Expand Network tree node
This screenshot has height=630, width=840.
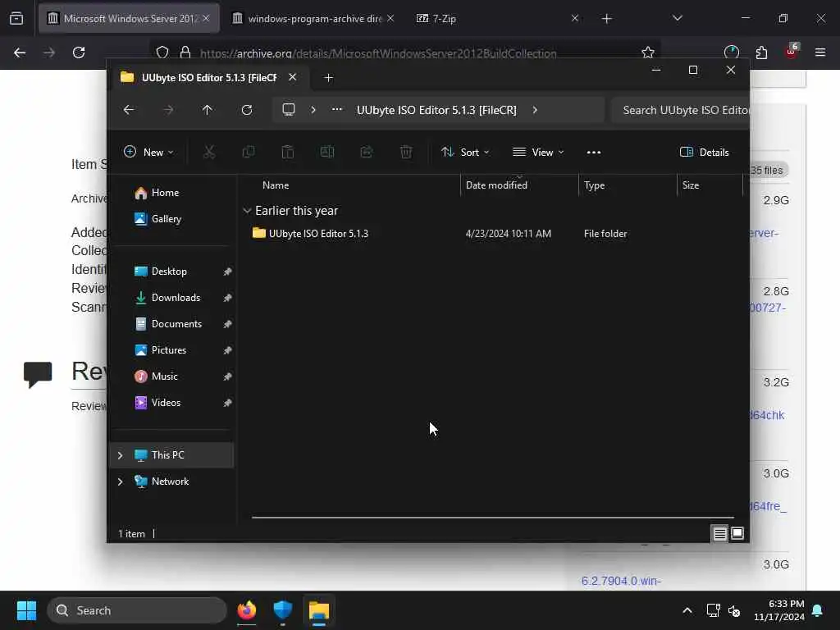(x=120, y=481)
